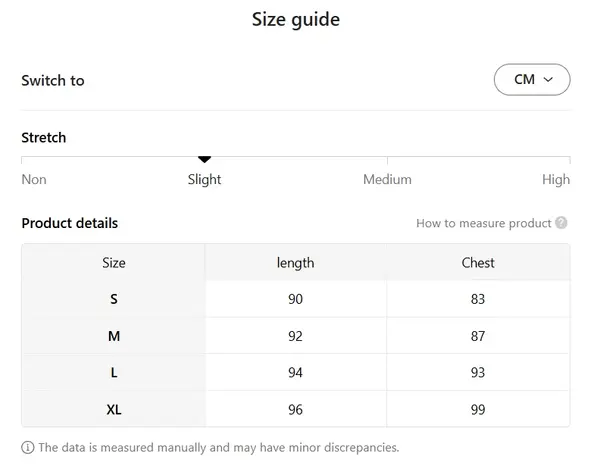Select the S size row
The image size is (600, 472).
click(x=114, y=299)
